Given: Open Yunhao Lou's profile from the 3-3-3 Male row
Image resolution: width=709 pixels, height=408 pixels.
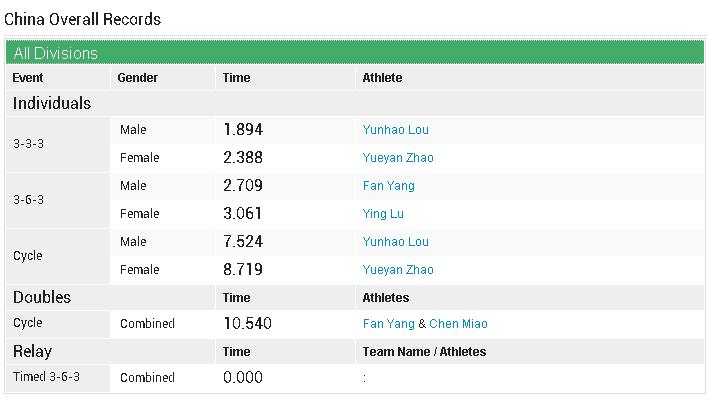Looking at the screenshot, I should pos(395,130).
